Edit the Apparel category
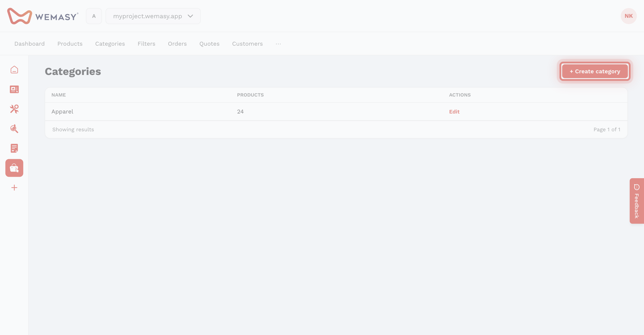 click(x=454, y=112)
